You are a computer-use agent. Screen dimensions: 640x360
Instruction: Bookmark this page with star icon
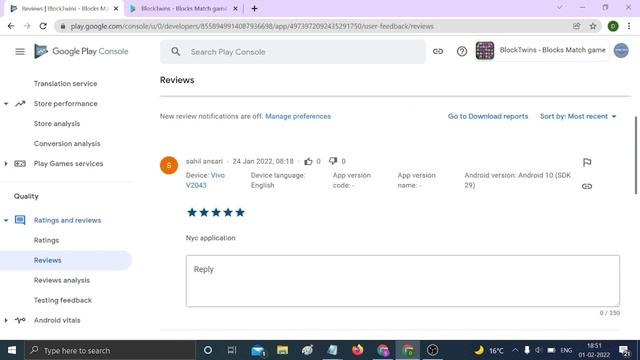(593, 26)
